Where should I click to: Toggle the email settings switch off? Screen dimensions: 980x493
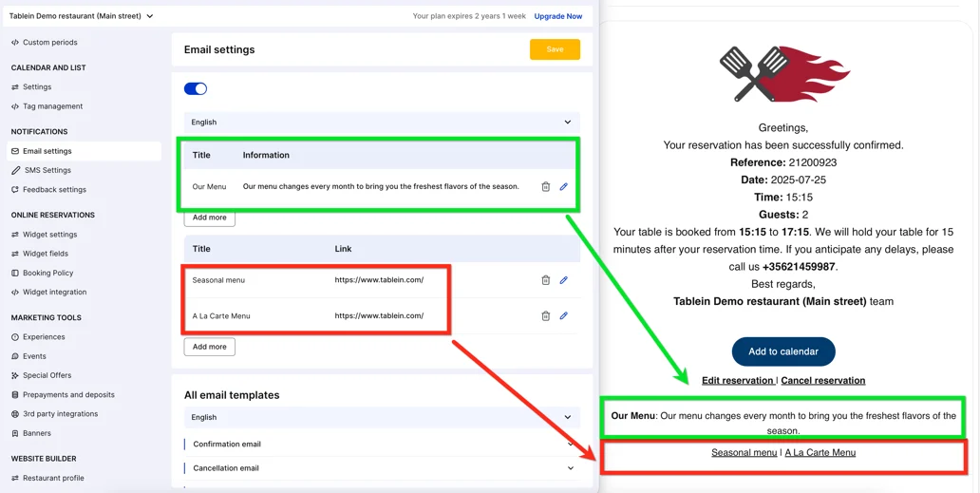point(196,88)
